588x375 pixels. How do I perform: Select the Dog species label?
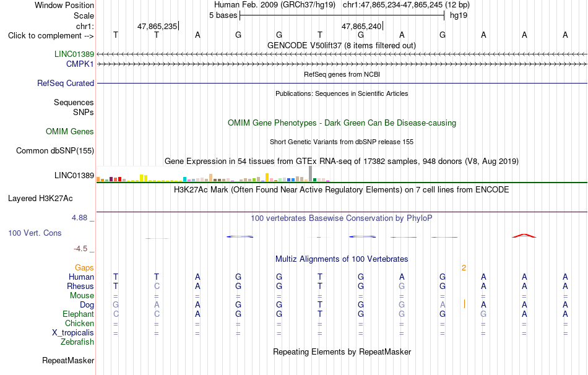tap(87, 305)
